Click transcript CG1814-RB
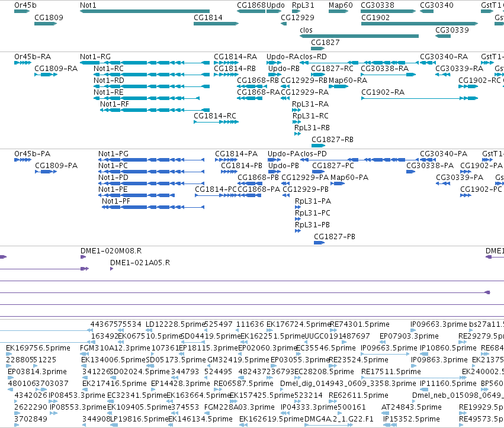The width and height of the screenshot is (504, 428). [235, 69]
